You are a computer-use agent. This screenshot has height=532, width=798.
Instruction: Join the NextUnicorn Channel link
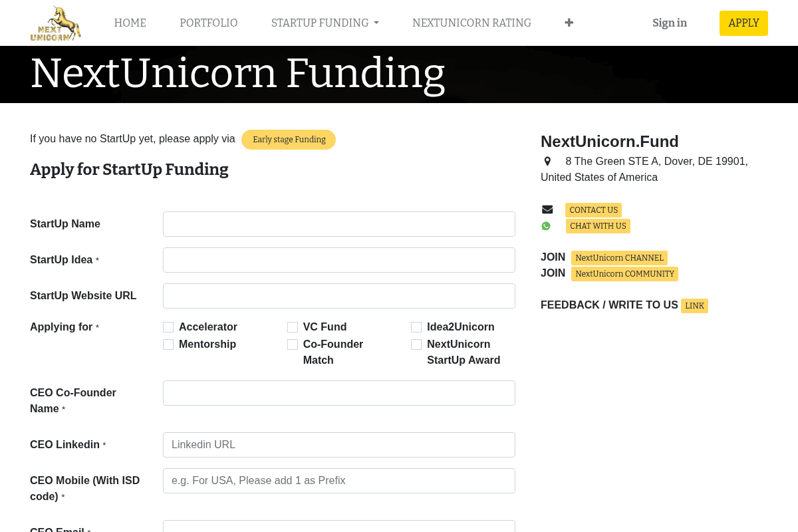pyautogui.click(x=619, y=258)
